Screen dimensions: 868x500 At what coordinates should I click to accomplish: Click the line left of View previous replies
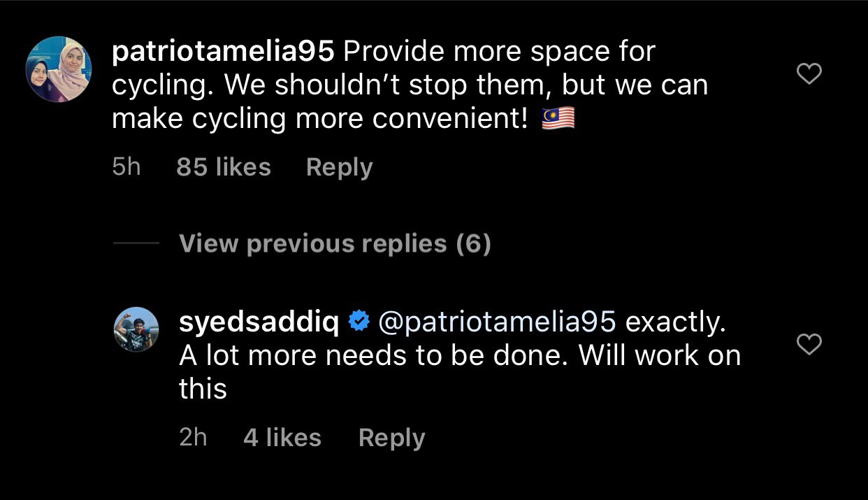136,244
